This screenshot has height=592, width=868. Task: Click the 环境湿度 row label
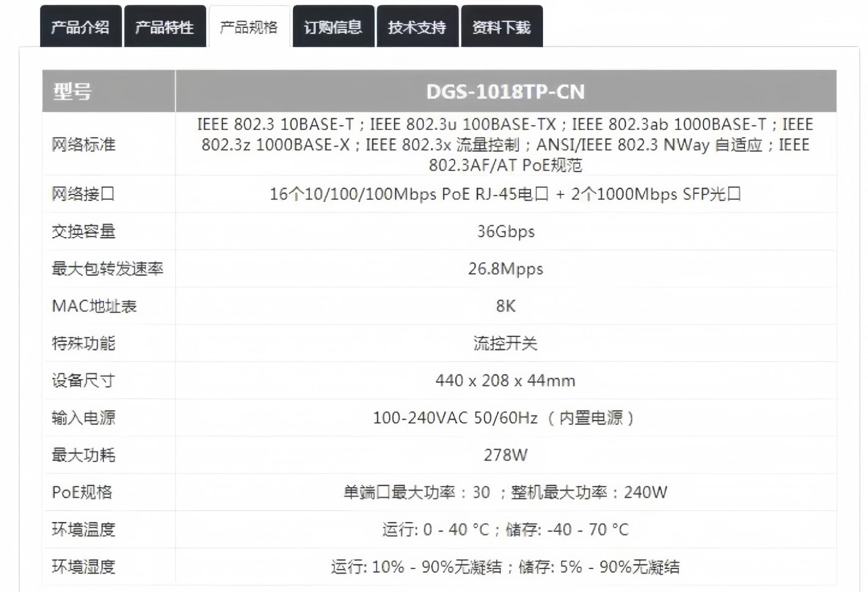click(84, 567)
